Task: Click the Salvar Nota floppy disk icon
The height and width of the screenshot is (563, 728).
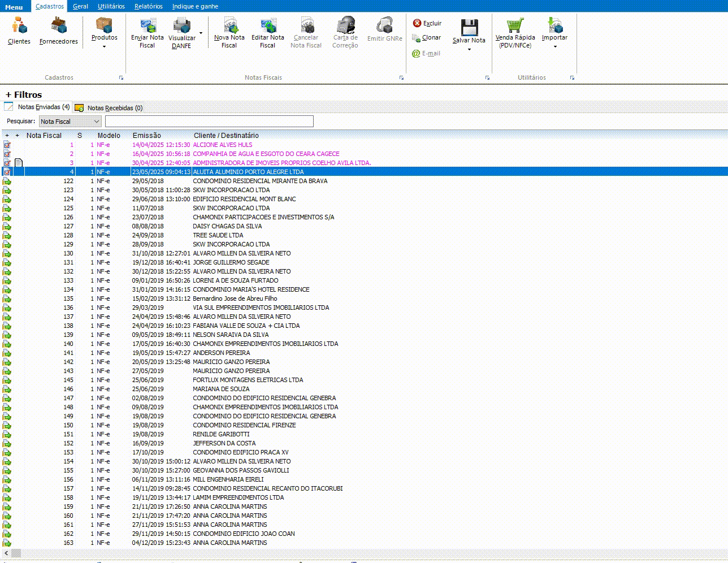Action: pos(469,28)
